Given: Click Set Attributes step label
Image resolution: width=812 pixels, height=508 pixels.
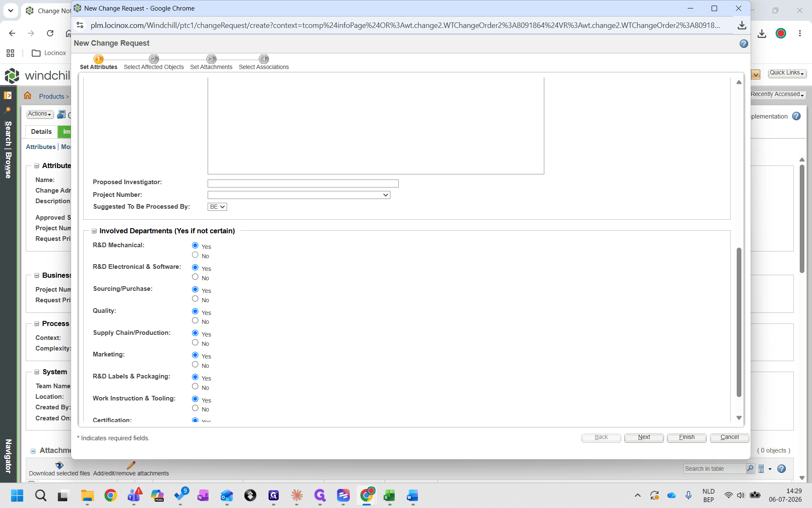Looking at the screenshot, I should pyautogui.click(x=99, y=67).
